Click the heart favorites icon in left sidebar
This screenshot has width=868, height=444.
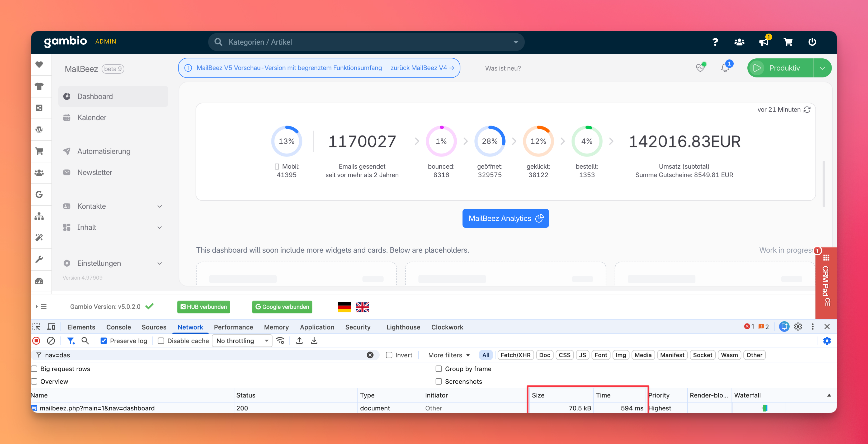39,64
